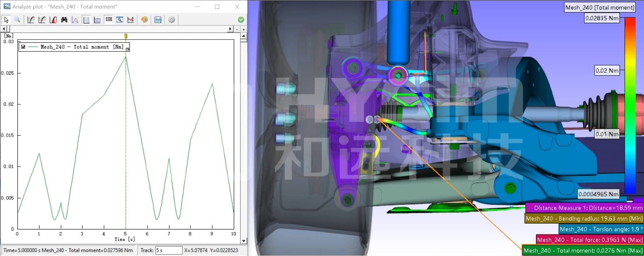Click the Mesh_240 Total moment Max annotation
The height and width of the screenshot is (256, 644).
tap(583, 250)
